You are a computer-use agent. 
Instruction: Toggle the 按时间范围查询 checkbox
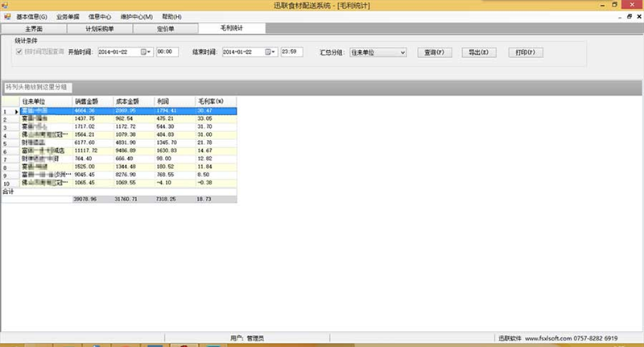pos(19,52)
